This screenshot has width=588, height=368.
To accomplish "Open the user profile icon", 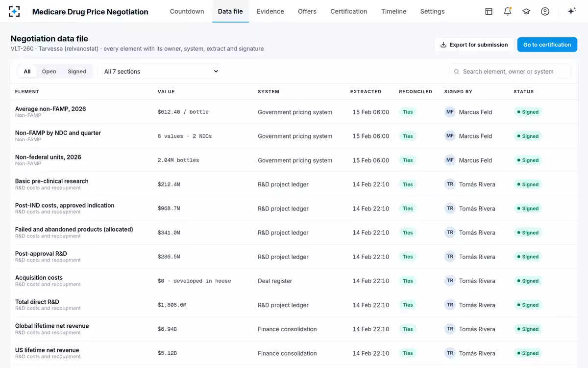I will pyautogui.click(x=545, y=11).
